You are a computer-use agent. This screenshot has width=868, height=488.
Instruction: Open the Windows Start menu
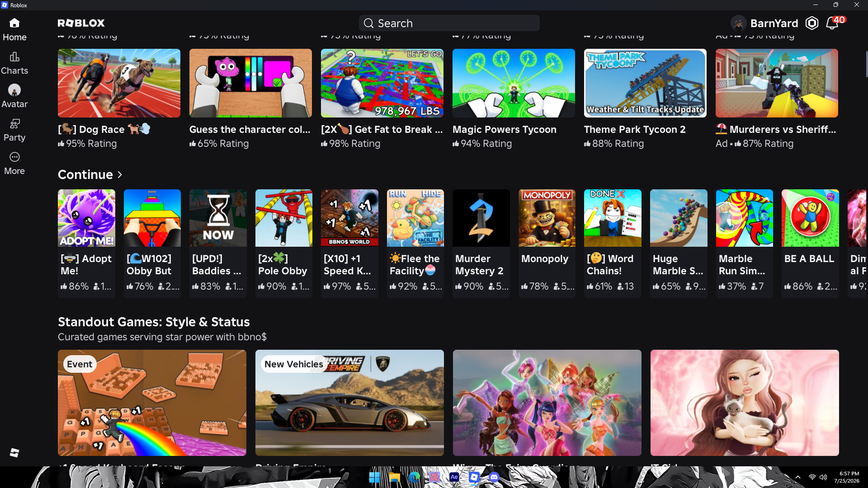click(374, 477)
